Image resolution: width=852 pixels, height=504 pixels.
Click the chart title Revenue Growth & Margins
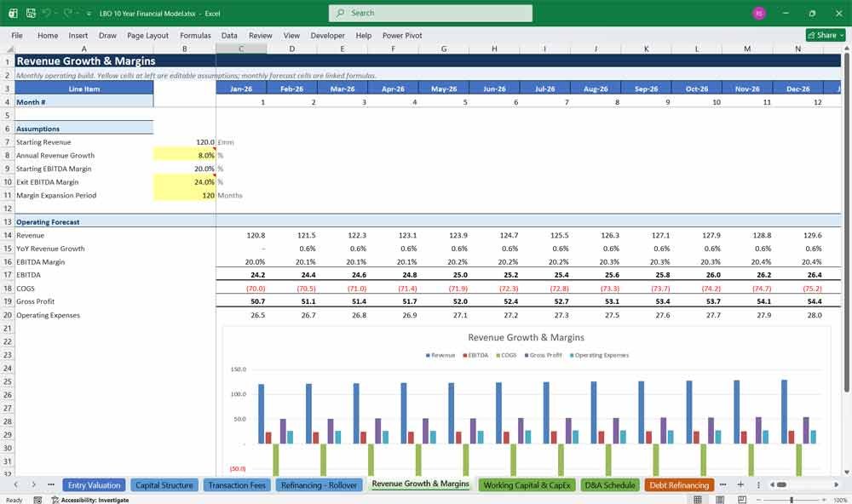pyautogui.click(x=526, y=337)
